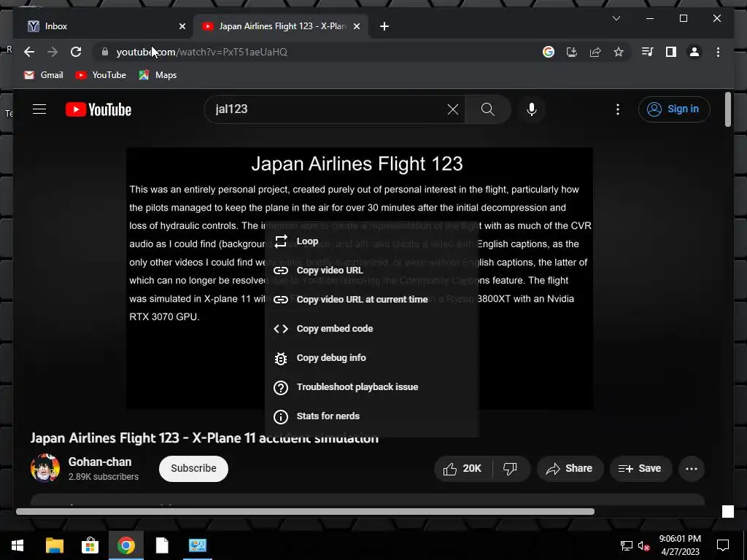This screenshot has width=747, height=560.
Task: Click the search magnifier button
Action: [x=488, y=109]
